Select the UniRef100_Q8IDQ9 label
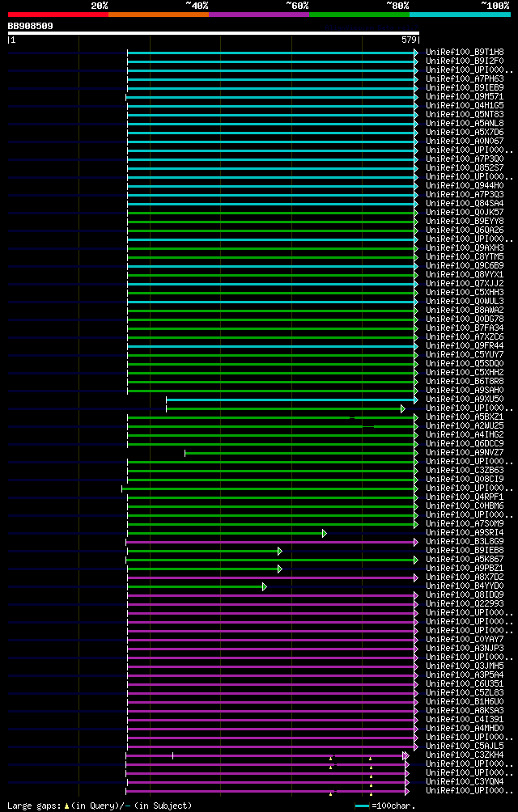 pyautogui.click(x=465, y=594)
